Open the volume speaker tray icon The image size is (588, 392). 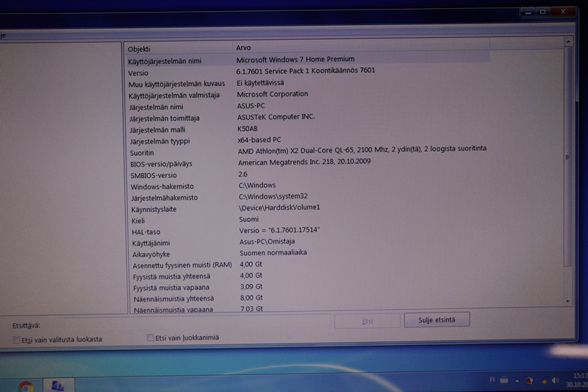tap(555, 380)
